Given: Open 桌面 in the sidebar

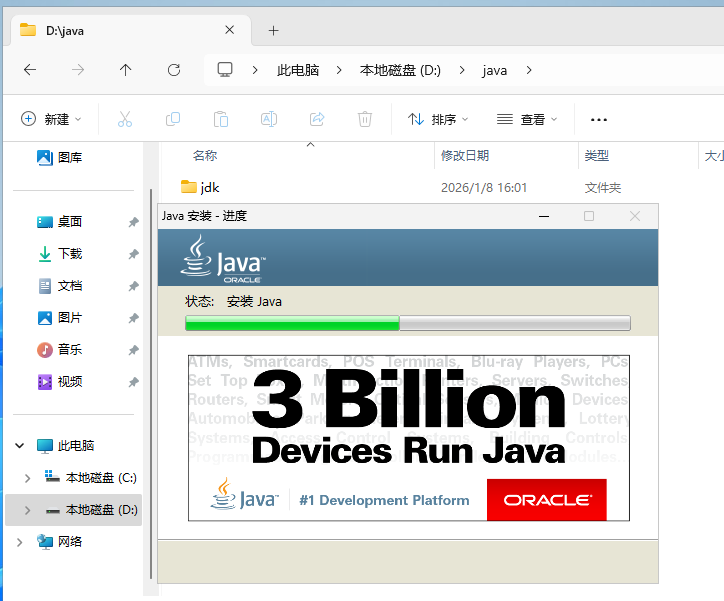Looking at the screenshot, I should [x=60, y=222].
